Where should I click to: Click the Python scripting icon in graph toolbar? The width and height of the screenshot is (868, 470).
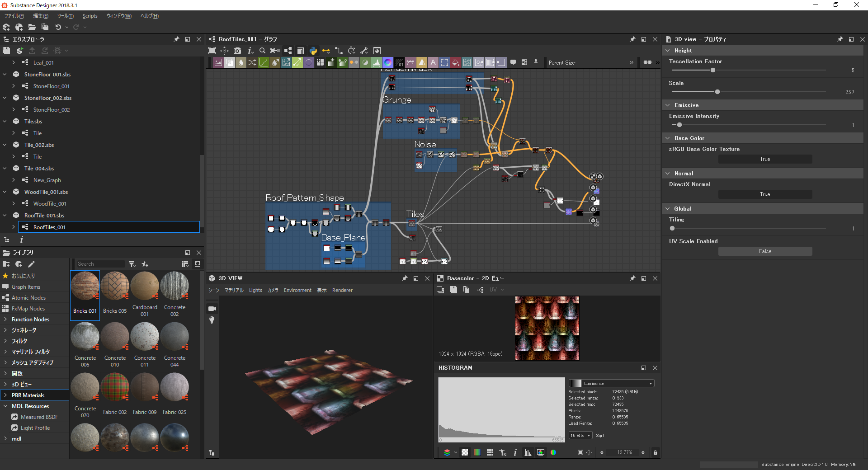point(313,51)
